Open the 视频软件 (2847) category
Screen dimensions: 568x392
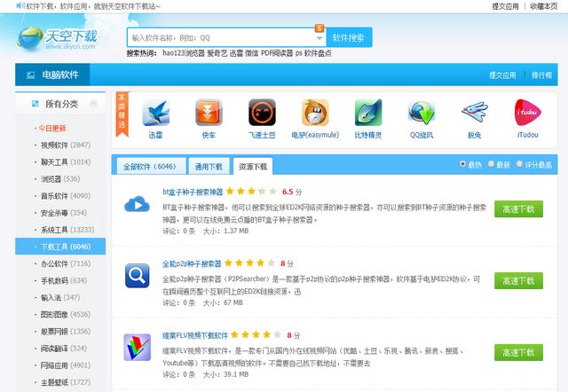[66, 145]
